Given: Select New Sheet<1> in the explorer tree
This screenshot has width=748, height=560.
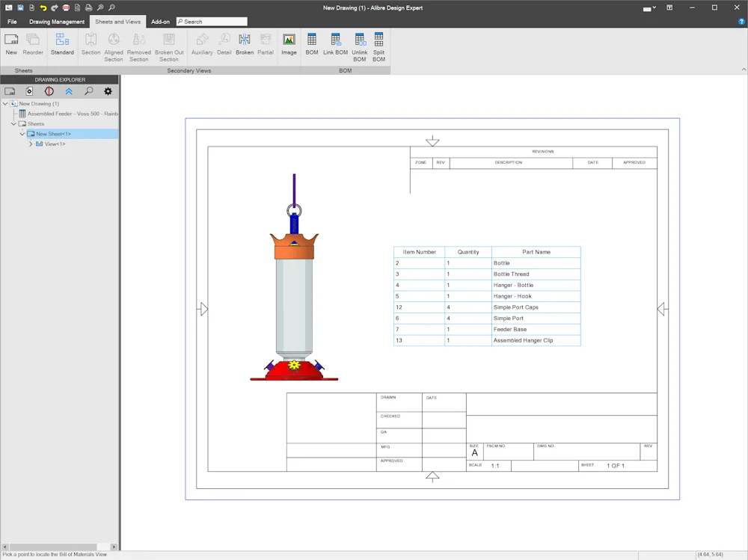Looking at the screenshot, I should (53, 134).
